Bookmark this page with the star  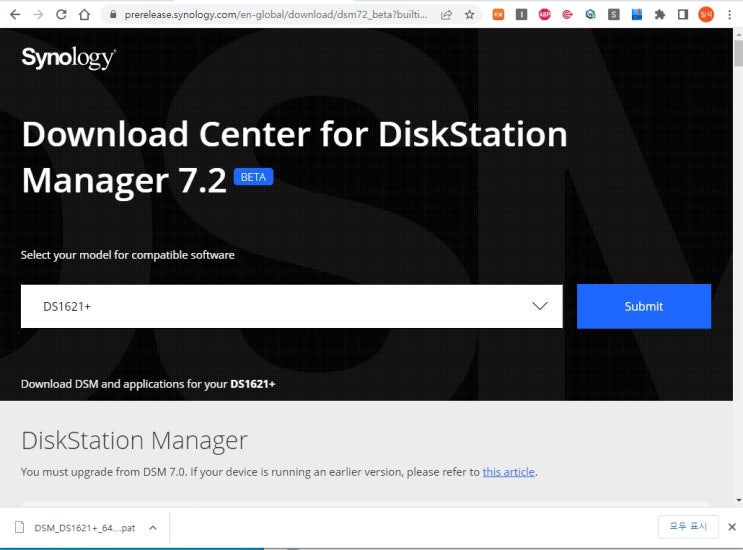470,15
